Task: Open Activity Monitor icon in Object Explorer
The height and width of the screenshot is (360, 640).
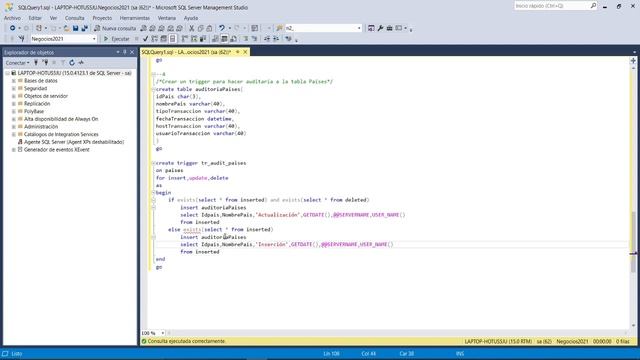Action: point(81,63)
